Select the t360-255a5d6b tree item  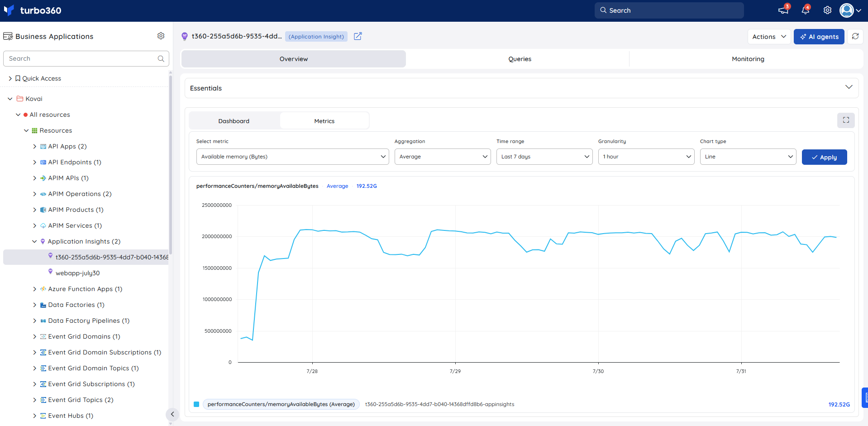tap(86, 257)
